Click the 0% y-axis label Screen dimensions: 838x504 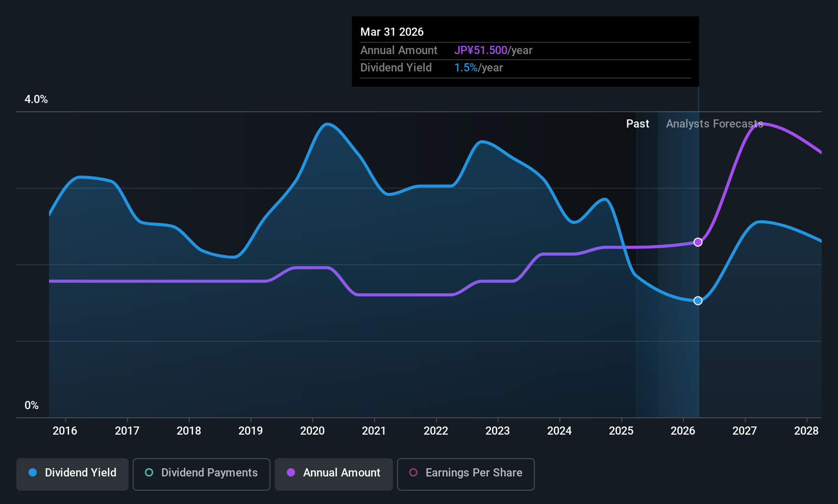(32, 406)
